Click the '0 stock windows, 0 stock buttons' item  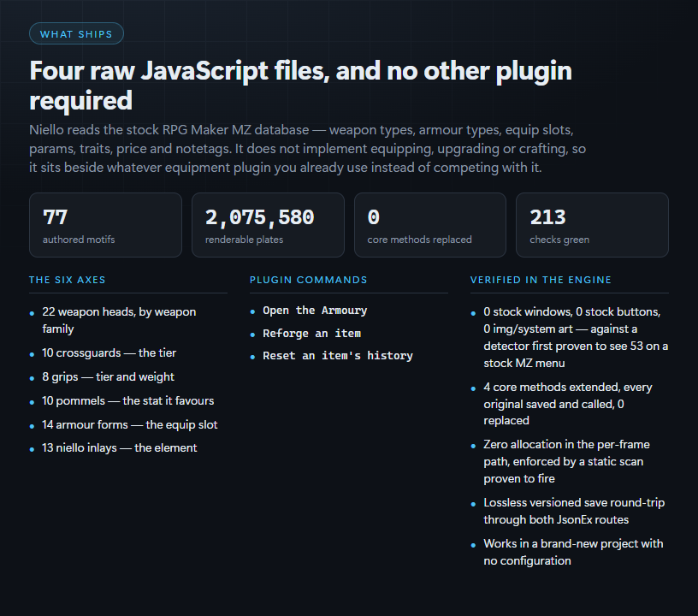tap(576, 337)
